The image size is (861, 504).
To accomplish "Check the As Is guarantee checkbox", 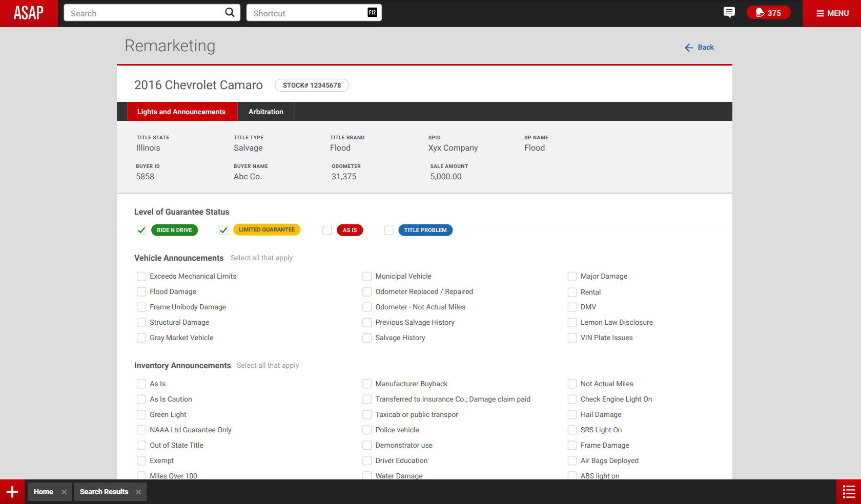I will (x=327, y=230).
